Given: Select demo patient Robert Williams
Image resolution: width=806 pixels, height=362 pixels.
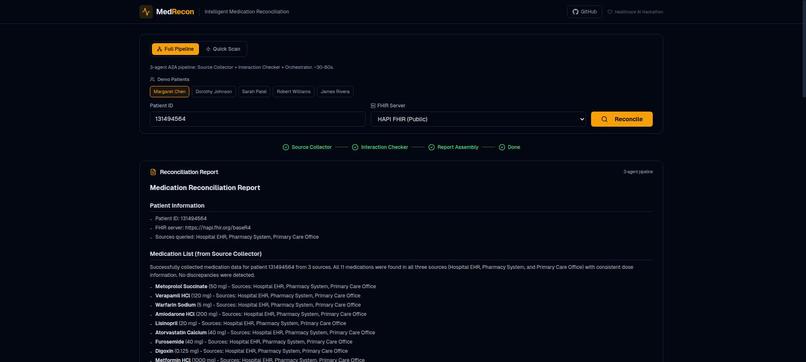Looking at the screenshot, I should click(x=294, y=92).
